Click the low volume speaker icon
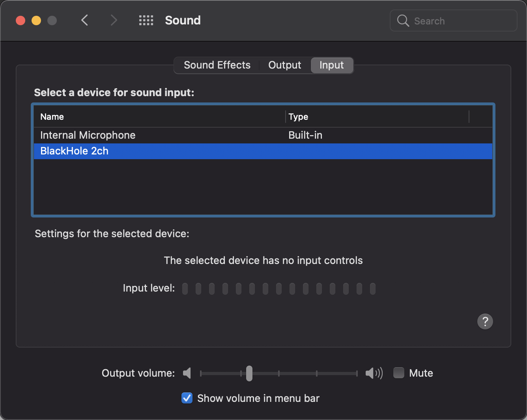Image resolution: width=527 pixels, height=420 pixels. pos(187,373)
